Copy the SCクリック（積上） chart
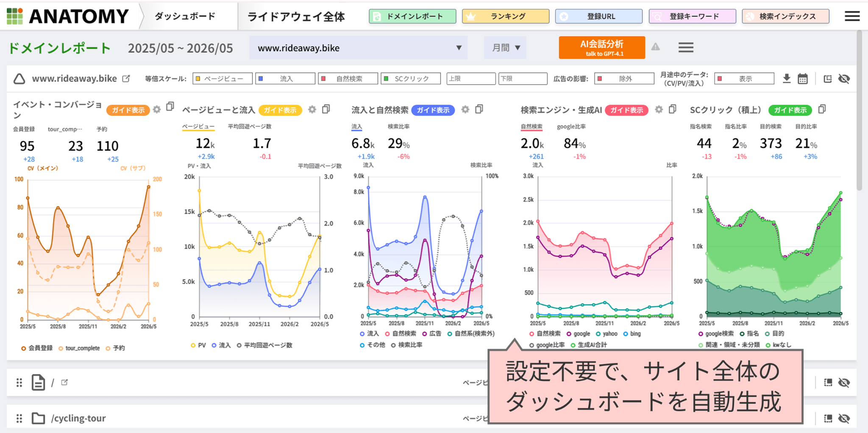This screenshot has height=433, width=868. click(822, 109)
